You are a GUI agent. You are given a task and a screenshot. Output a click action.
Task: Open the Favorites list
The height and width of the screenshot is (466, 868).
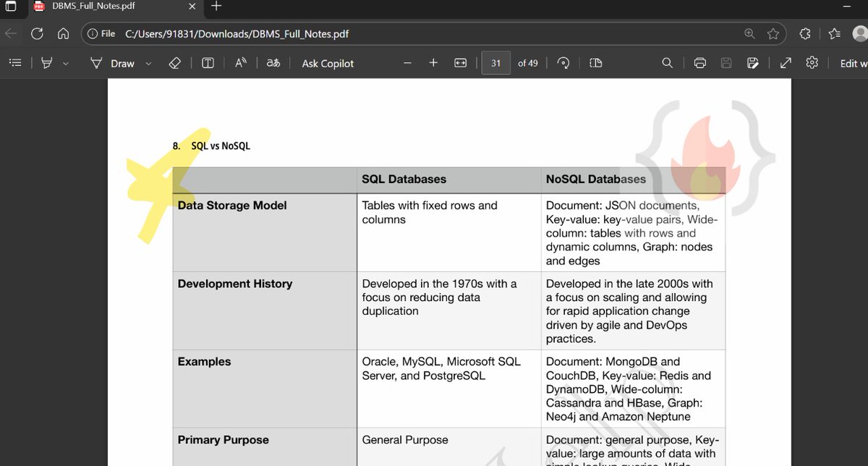(x=834, y=33)
